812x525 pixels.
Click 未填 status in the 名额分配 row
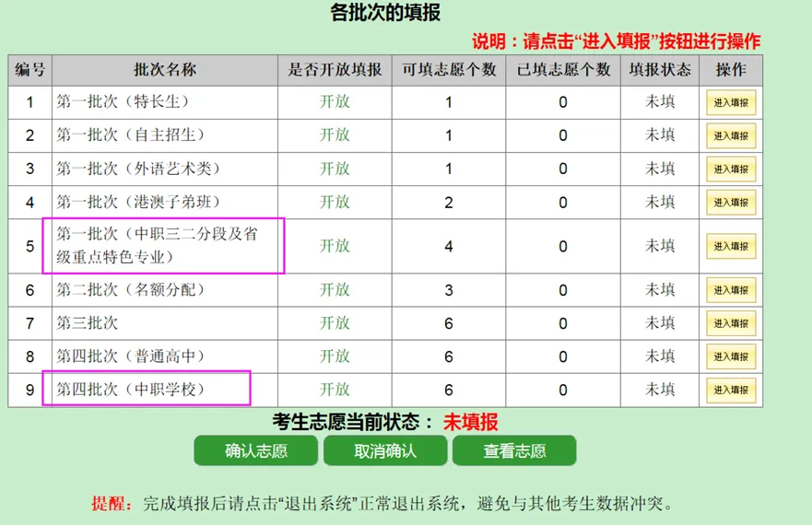[x=660, y=289]
